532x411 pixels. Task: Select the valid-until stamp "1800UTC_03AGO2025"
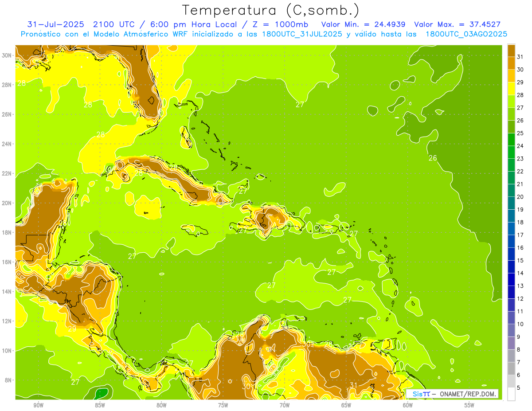click(x=466, y=34)
